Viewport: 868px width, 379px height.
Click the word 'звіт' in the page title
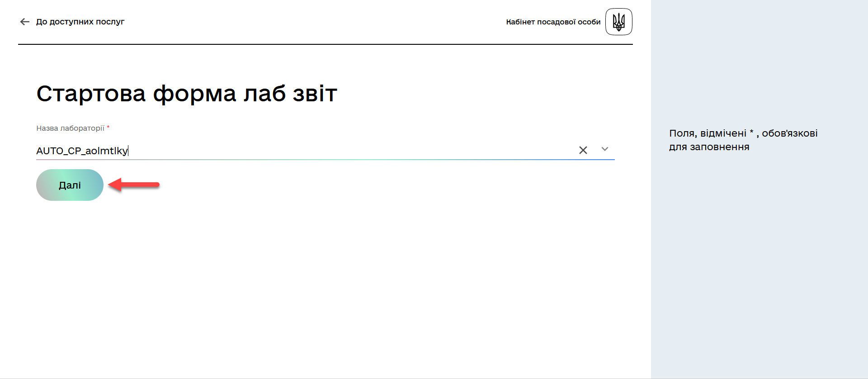(x=315, y=94)
